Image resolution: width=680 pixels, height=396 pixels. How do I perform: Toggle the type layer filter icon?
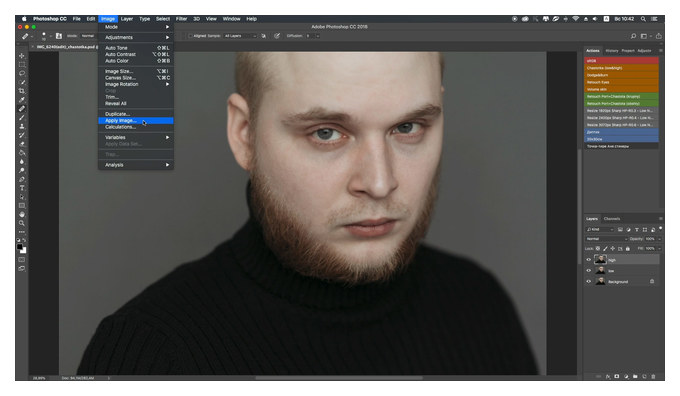point(637,229)
